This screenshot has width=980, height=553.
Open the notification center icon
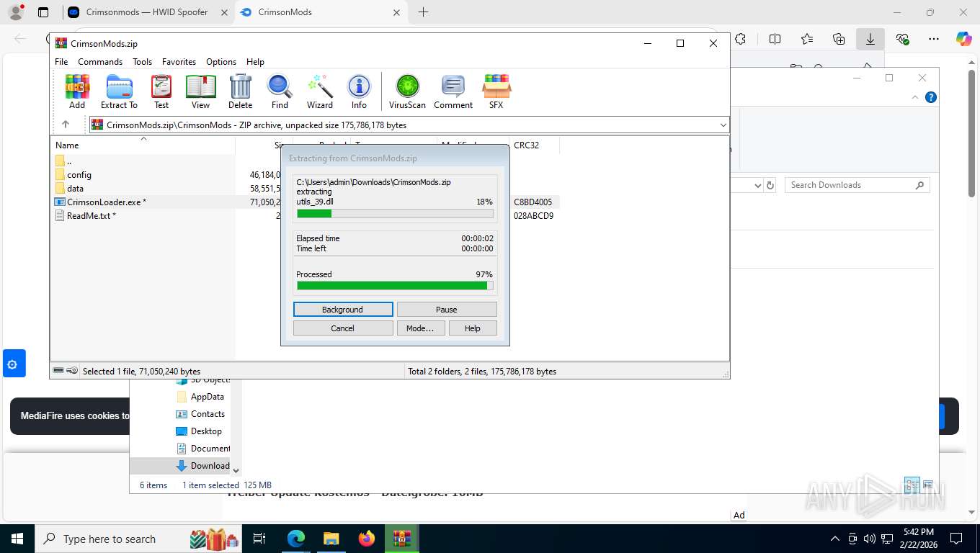click(956, 539)
